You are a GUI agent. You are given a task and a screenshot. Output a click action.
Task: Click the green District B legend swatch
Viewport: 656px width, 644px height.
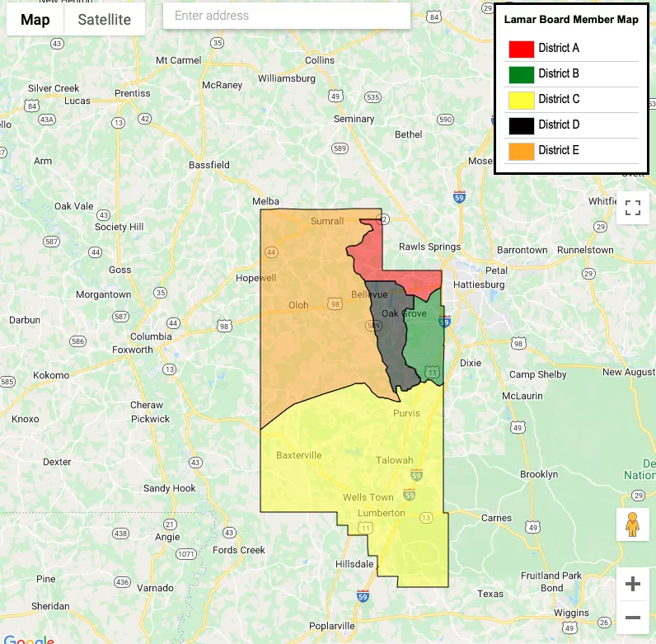pyautogui.click(x=521, y=74)
